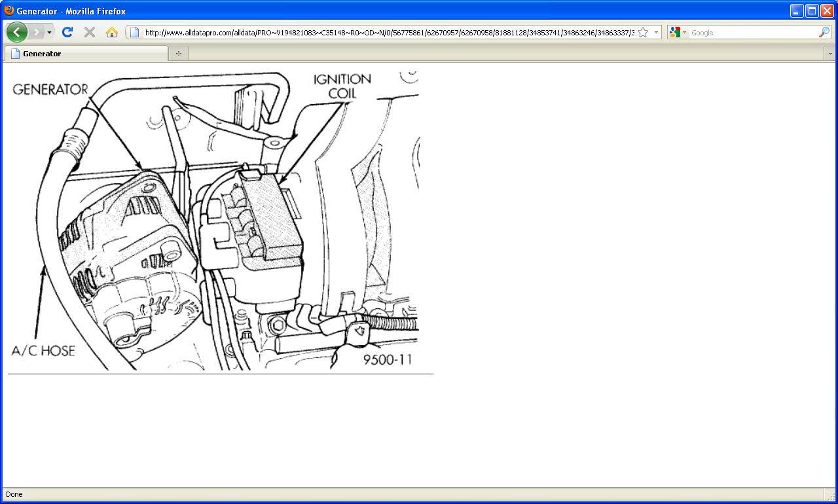This screenshot has width=838, height=504.
Task: Go back to the previous page
Action: pos(17,32)
